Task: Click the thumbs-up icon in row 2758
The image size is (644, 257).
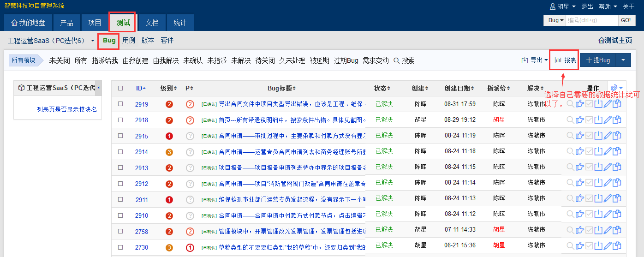Action: click(x=580, y=231)
